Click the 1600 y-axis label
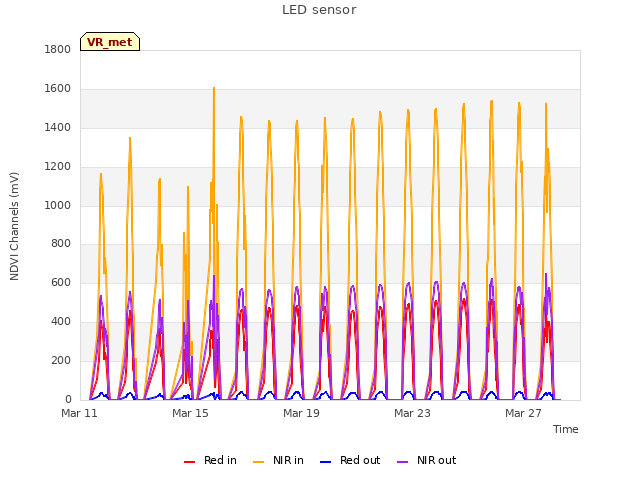This screenshot has height=480, width=640. pos(58,89)
